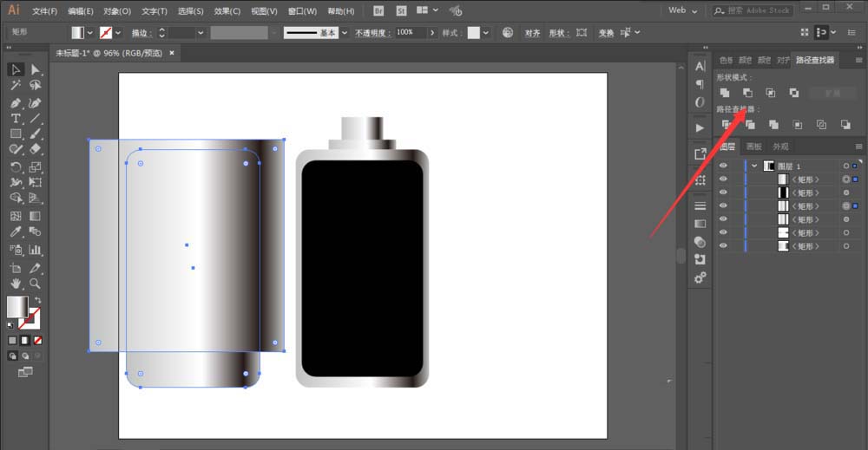
Task: Toggle visibility of second <矩形> sublayer
Action: click(x=723, y=192)
